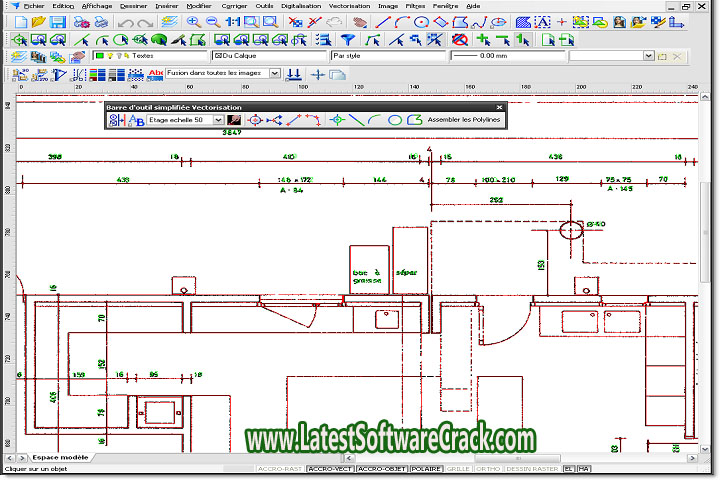
Task: Switch to 'Espace modèle' tab
Action: 59,457
